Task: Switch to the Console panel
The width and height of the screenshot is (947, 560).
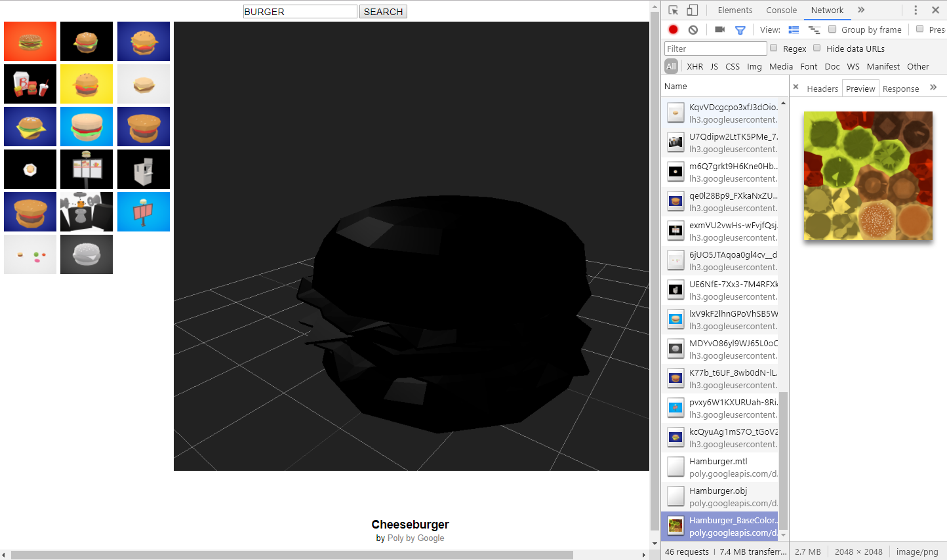Action: 781,10
